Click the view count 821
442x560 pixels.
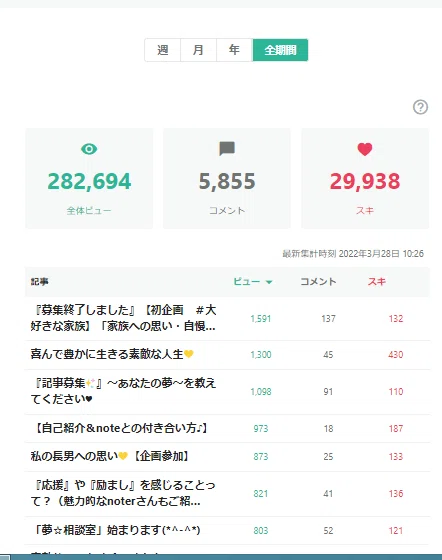(x=261, y=494)
